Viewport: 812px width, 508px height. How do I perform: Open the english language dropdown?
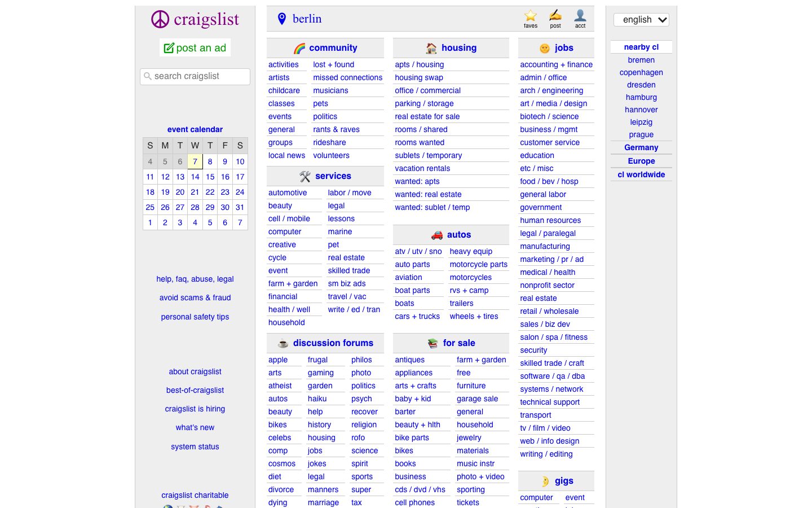coord(641,20)
